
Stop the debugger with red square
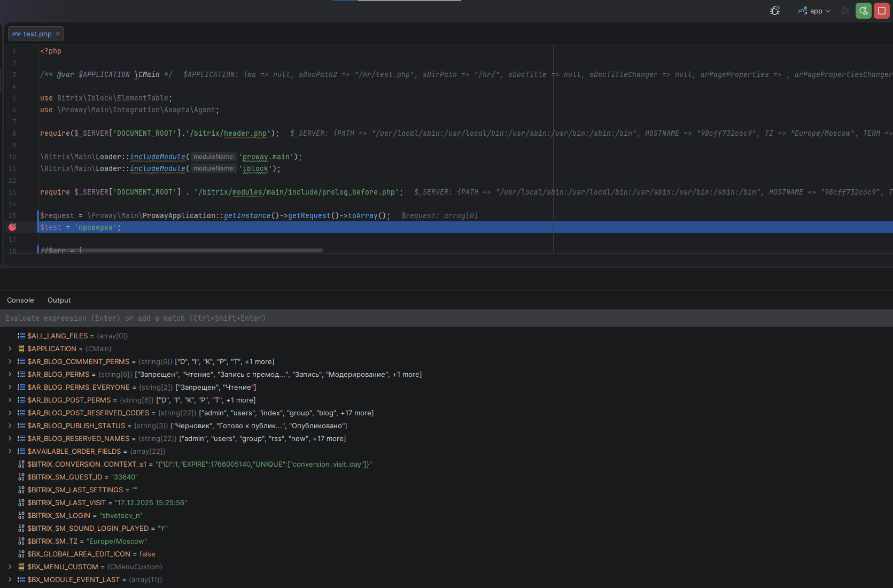(881, 11)
